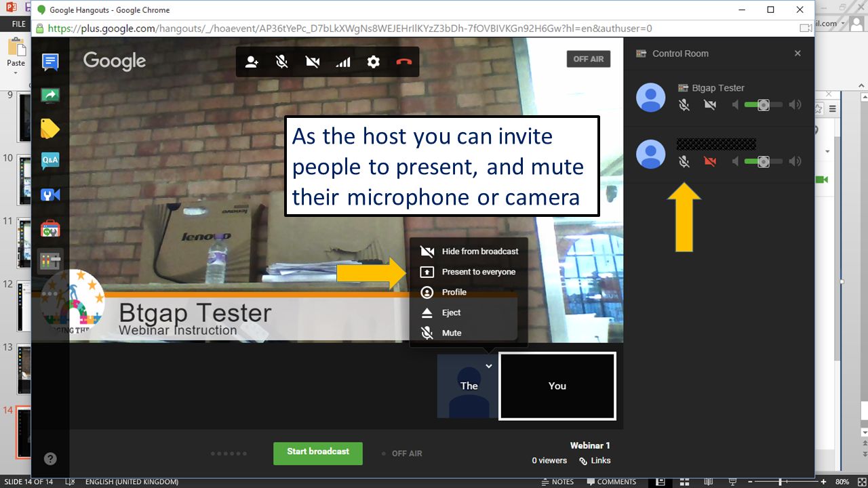Click the zoom in plus button
The height and width of the screenshot is (488, 868).
(x=823, y=482)
